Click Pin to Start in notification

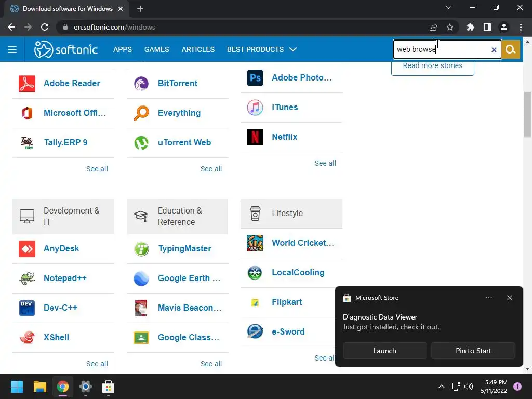[x=473, y=351]
